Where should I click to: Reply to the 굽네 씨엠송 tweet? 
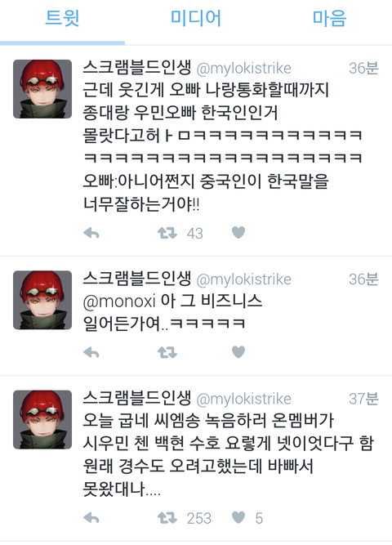click(x=91, y=518)
